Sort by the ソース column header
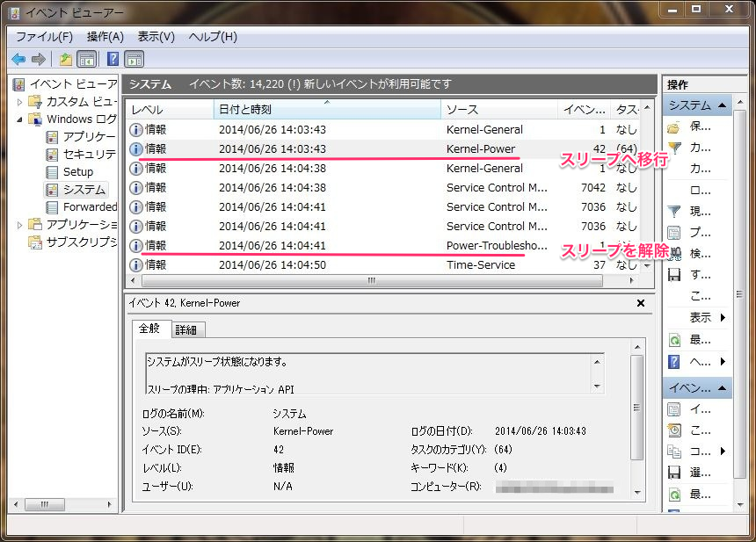756x542 pixels. 499,109
